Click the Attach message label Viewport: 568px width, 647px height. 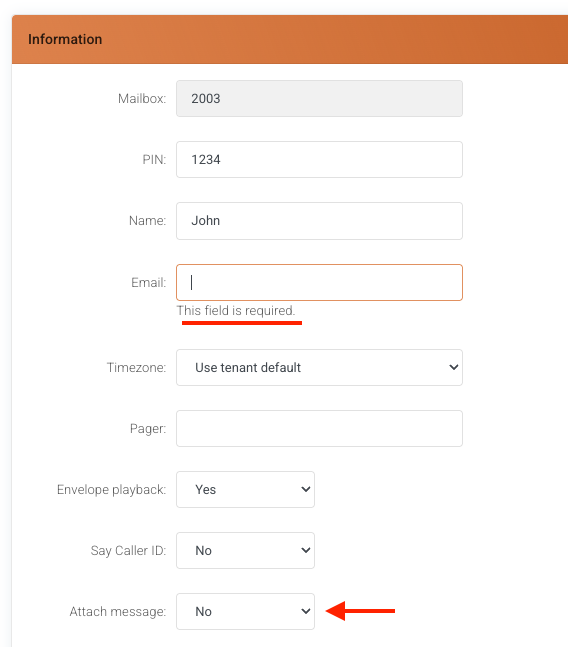pyautogui.click(x=118, y=612)
